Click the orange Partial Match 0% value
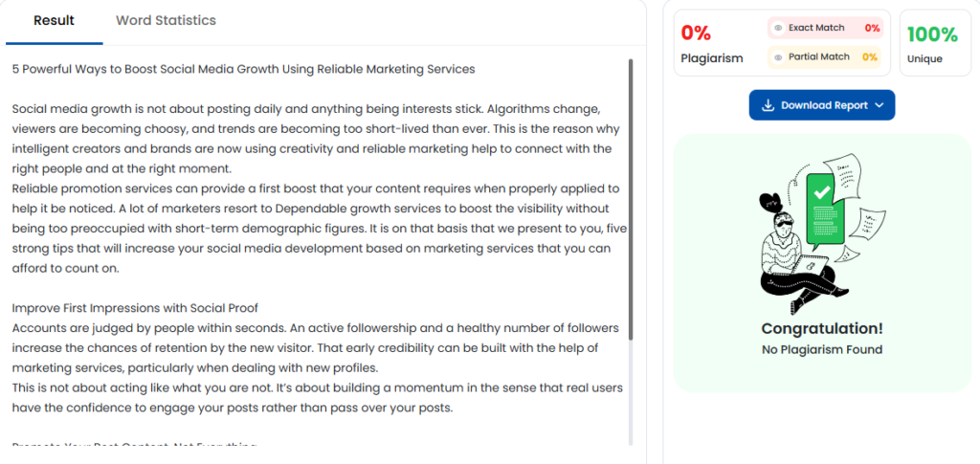Image resolution: width=980 pixels, height=464 pixels. [x=869, y=57]
